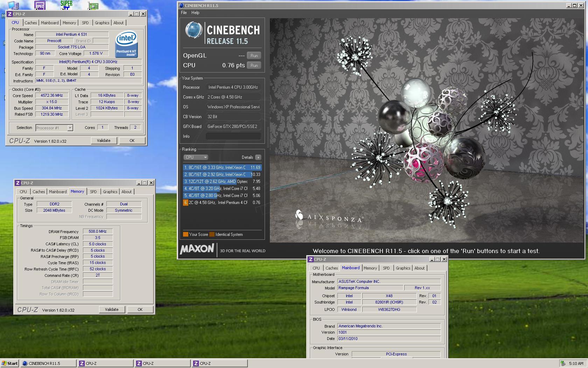The height and width of the screenshot is (368, 588).
Task: Click the Info input field in Cinebench
Action: pyautogui.click(x=233, y=136)
